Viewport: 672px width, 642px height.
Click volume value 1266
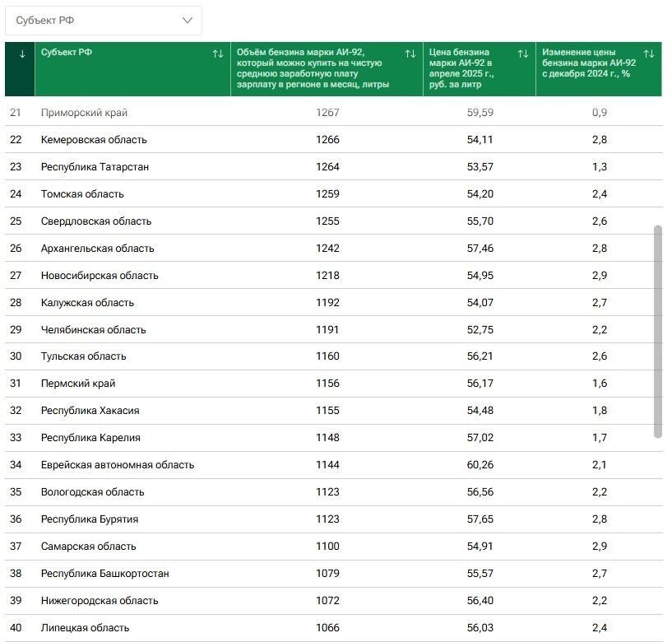[x=327, y=139]
